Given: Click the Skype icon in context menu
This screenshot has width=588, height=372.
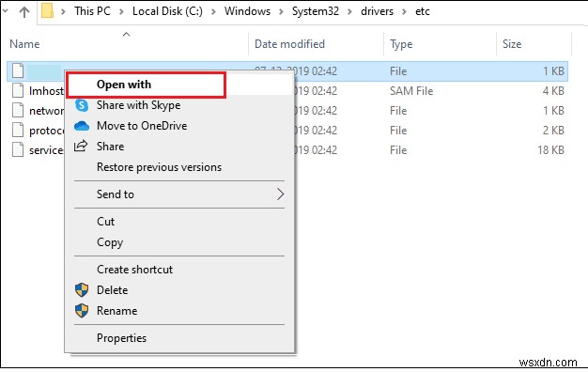Looking at the screenshot, I should pos(82,105).
